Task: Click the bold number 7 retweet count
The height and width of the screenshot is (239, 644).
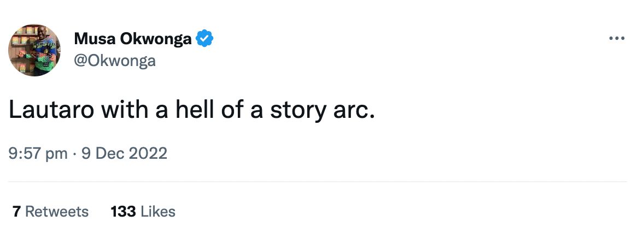Action: [16, 211]
